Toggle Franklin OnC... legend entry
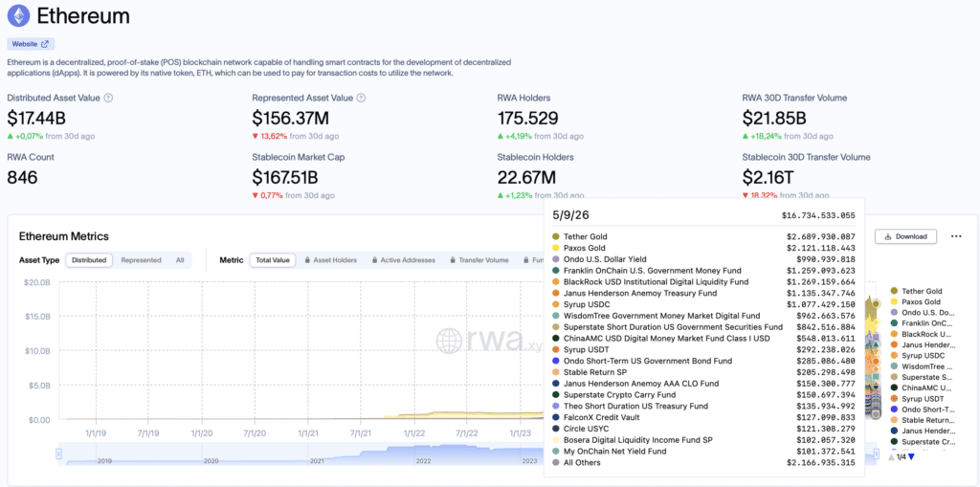980x487 pixels. click(x=922, y=323)
